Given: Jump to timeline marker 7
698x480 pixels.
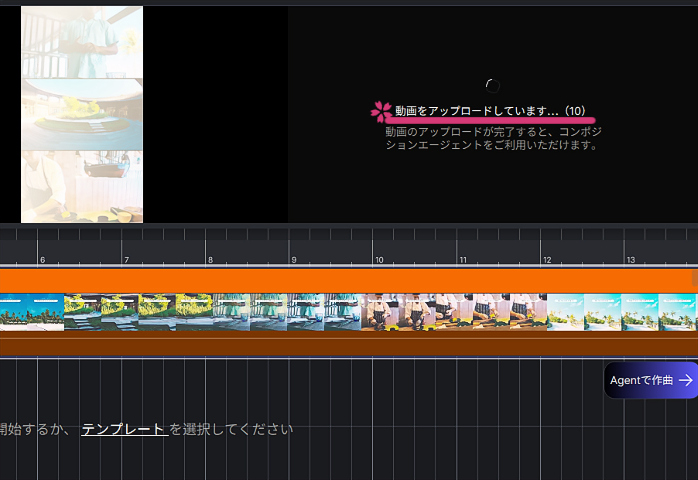Looking at the screenshot, I should [x=125, y=259].
